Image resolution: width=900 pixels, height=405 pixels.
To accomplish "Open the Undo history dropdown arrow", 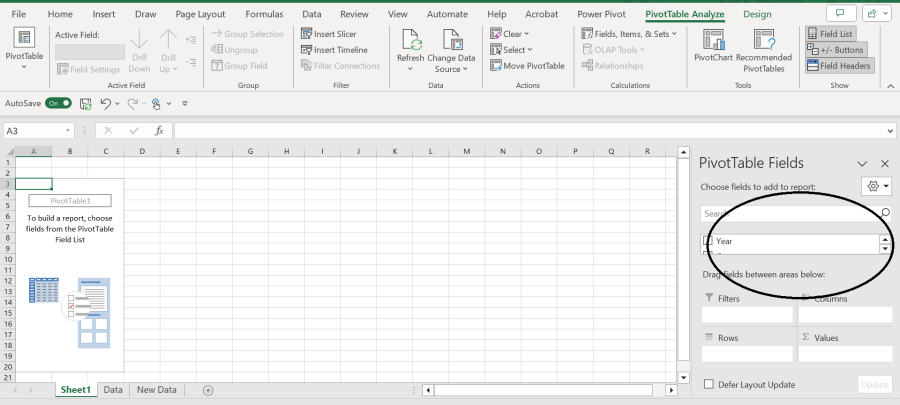I will point(117,103).
